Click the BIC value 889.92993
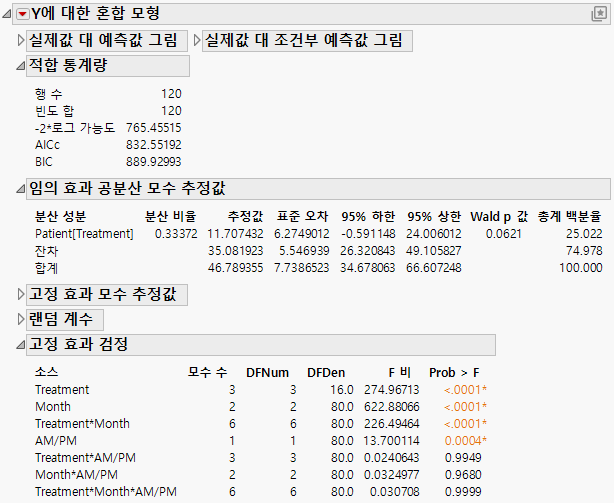The height and width of the screenshot is (503, 614). click(154, 162)
